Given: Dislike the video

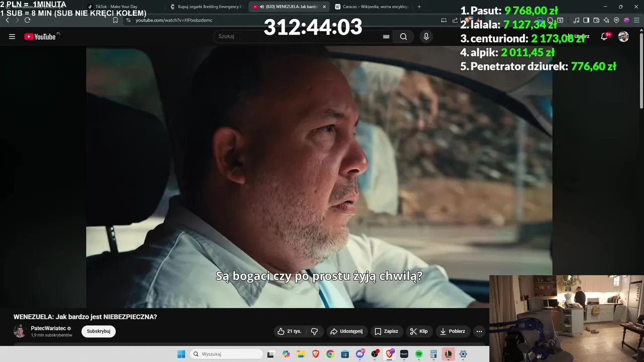Looking at the screenshot, I should (x=314, y=331).
